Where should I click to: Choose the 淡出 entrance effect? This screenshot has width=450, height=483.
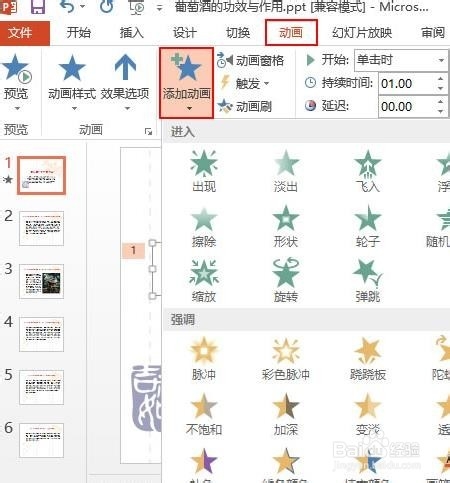click(x=286, y=171)
